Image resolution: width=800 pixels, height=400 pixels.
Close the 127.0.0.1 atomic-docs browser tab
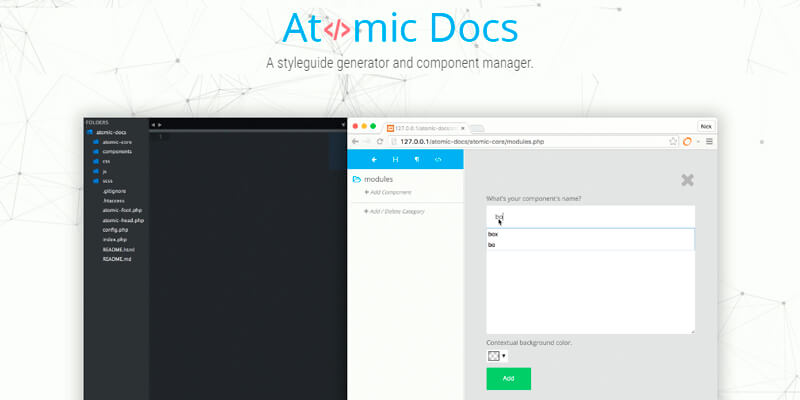[x=463, y=128]
